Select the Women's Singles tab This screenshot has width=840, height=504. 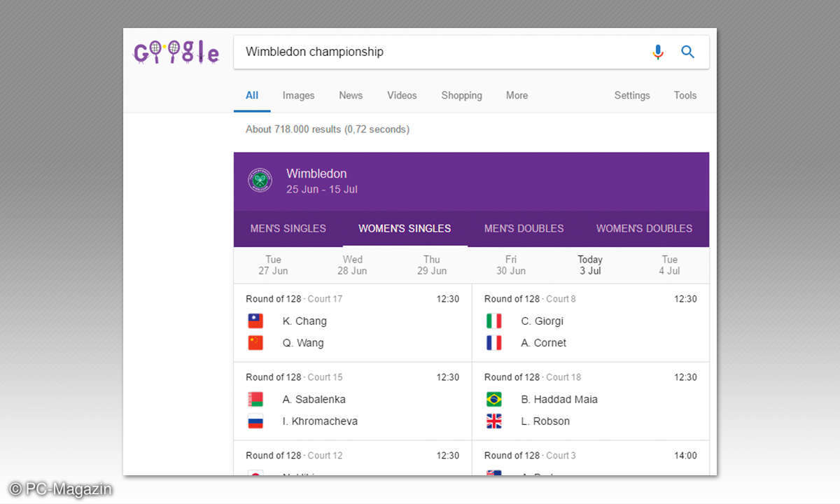pyautogui.click(x=405, y=228)
